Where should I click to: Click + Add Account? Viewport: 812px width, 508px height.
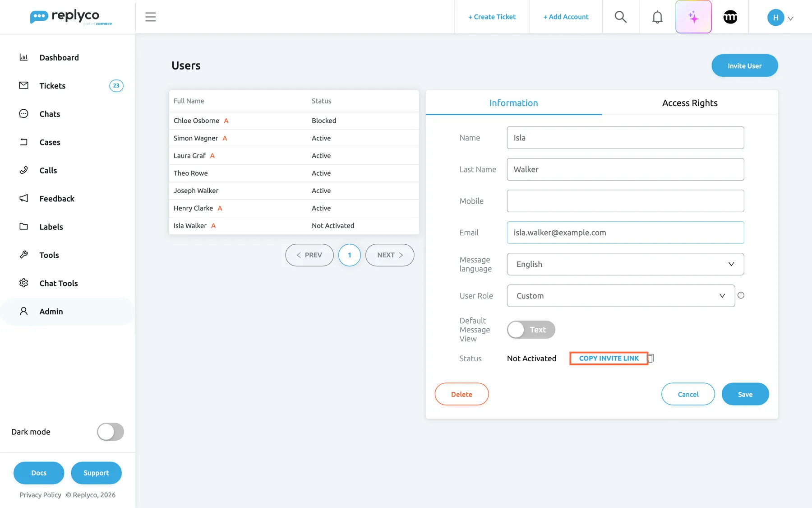pyautogui.click(x=566, y=17)
